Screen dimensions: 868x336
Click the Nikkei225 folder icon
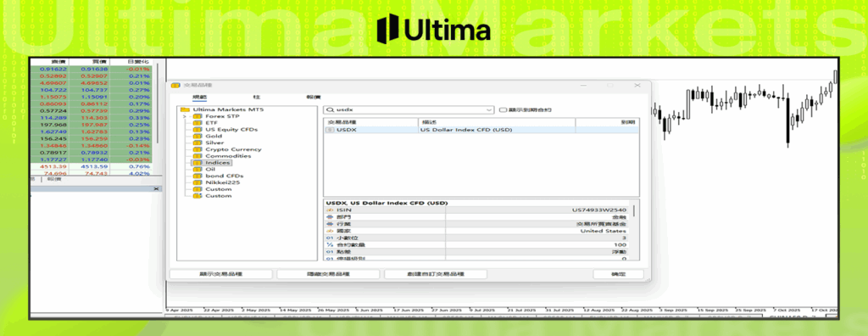point(198,182)
